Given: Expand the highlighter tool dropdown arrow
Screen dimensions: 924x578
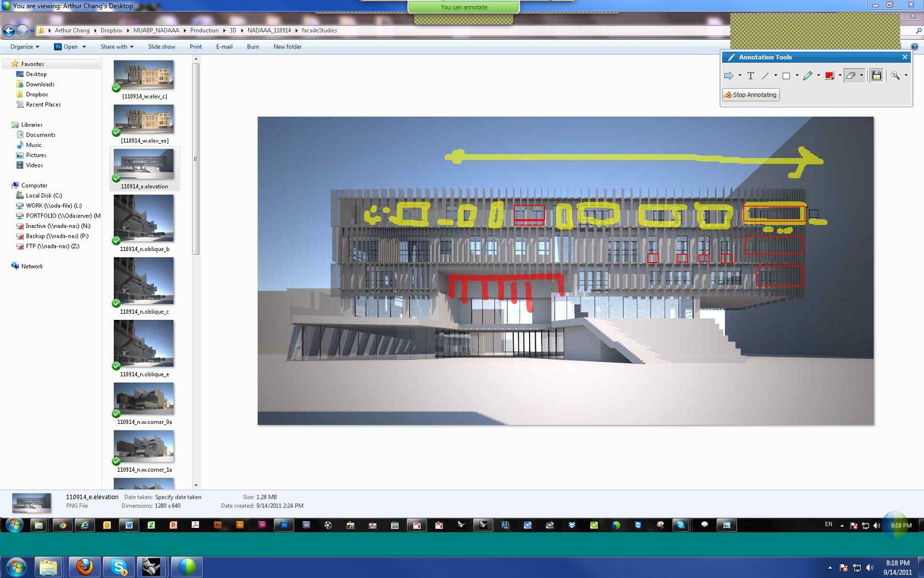Looking at the screenshot, I should point(818,76).
